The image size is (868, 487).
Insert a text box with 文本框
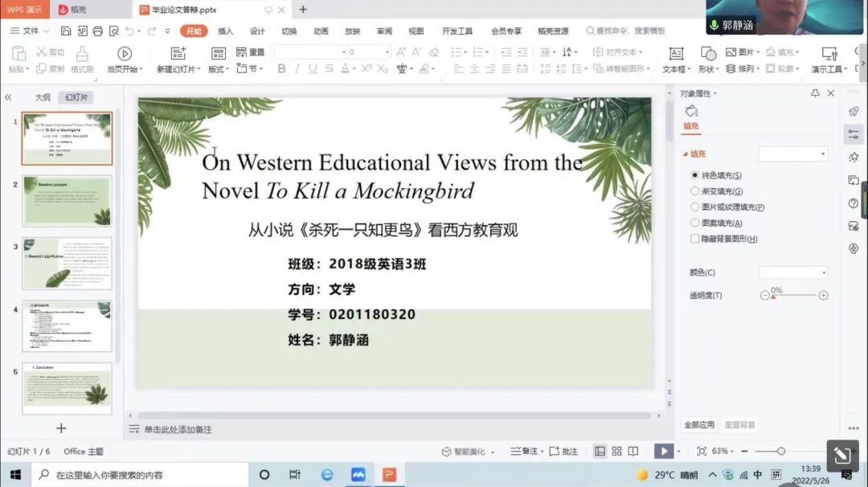point(676,54)
